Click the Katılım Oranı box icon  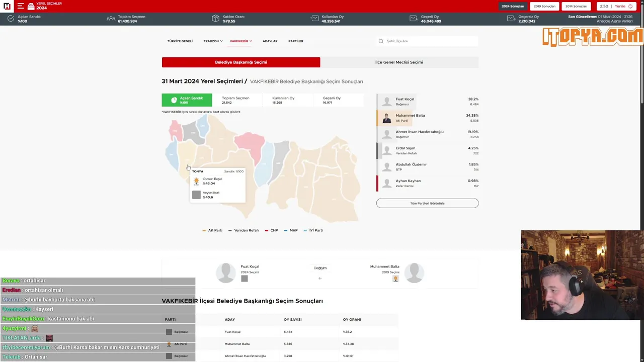click(215, 19)
